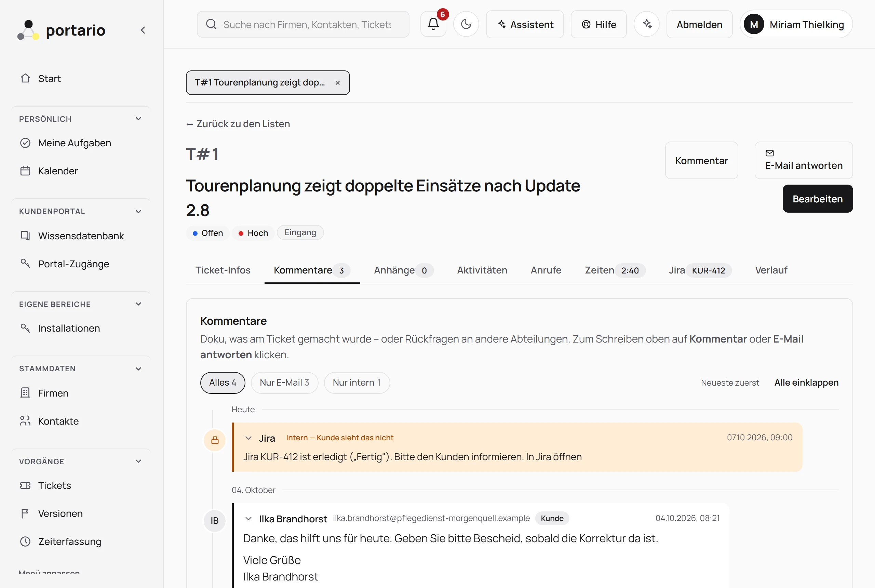This screenshot has width=875, height=588.
Task: Open Portal-Zugänge key icon
Action: pyautogui.click(x=25, y=264)
